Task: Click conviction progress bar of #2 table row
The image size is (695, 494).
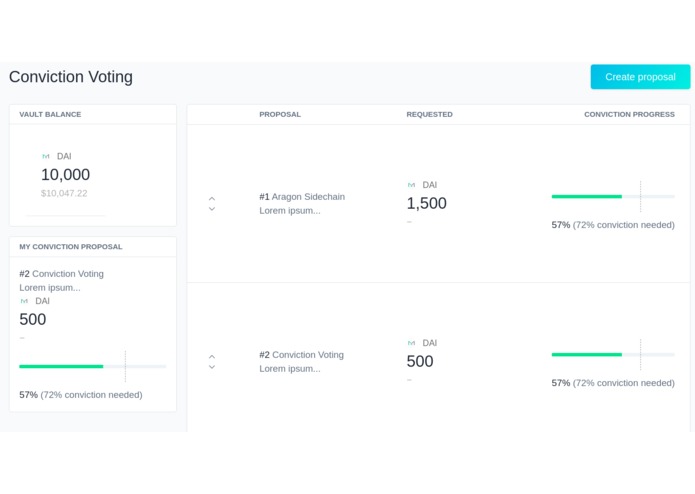Action: pos(613,354)
